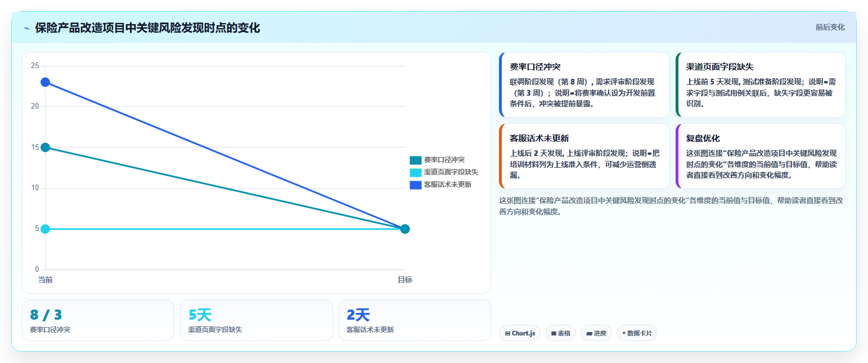Click the 客服话术未更新 legend color box
868x363 pixels.
[x=415, y=185]
